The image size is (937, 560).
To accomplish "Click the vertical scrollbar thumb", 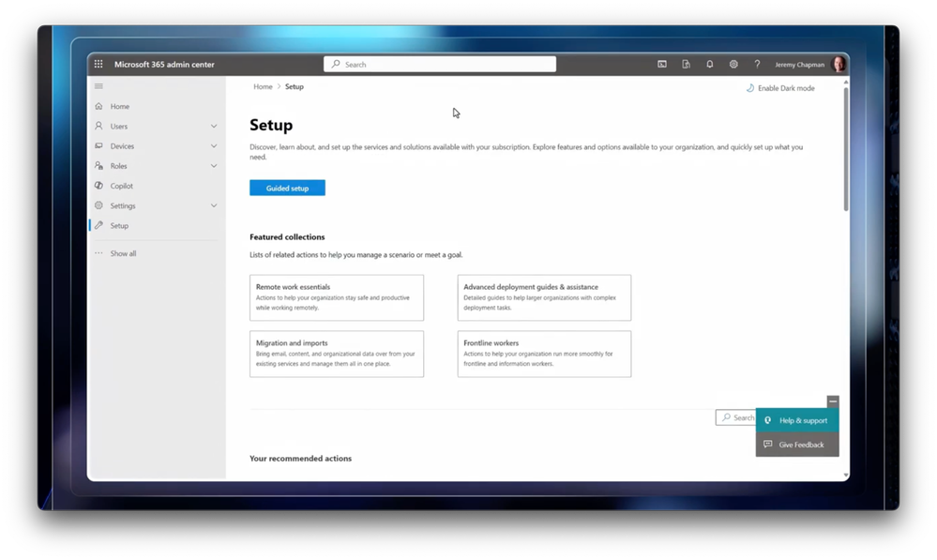I will click(846, 149).
